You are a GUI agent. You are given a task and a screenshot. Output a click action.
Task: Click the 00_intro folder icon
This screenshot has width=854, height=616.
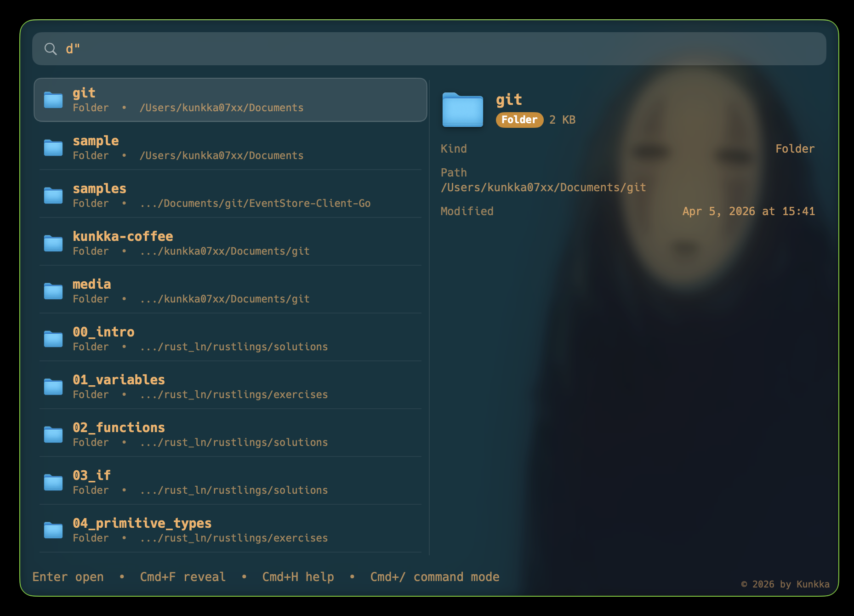[53, 339]
